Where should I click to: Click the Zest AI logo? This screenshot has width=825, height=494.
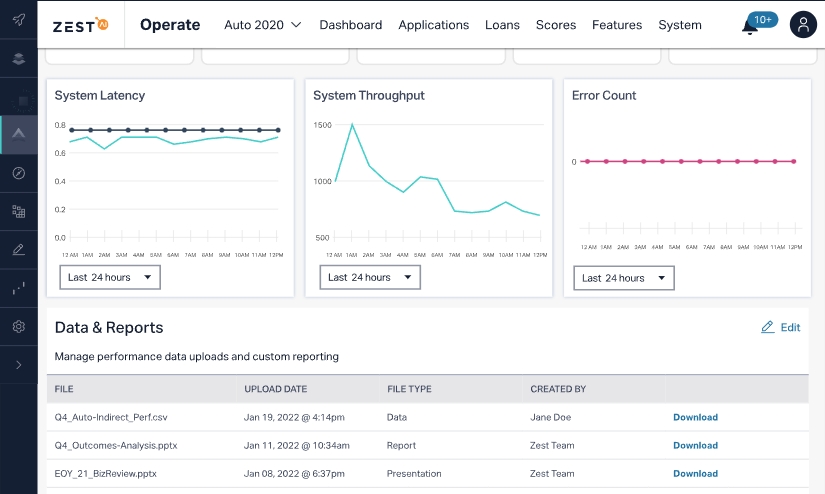80,24
